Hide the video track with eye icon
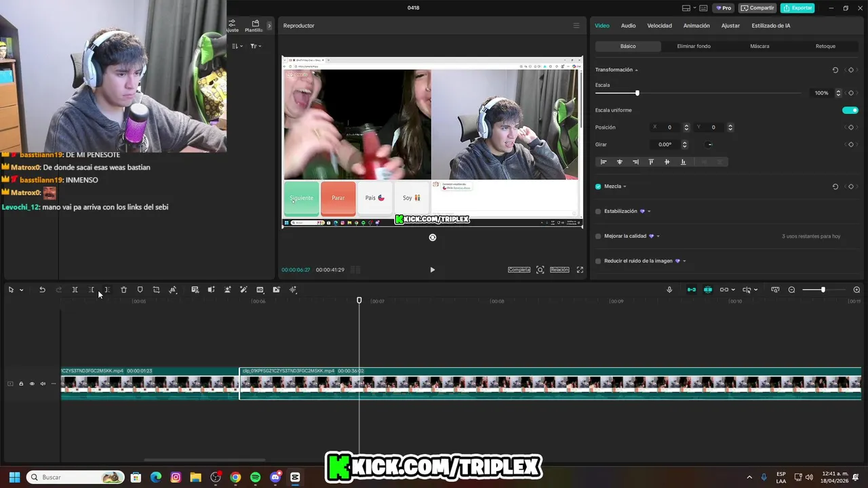The height and width of the screenshot is (488, 868). pyautogui.click(x=32, y=384)
